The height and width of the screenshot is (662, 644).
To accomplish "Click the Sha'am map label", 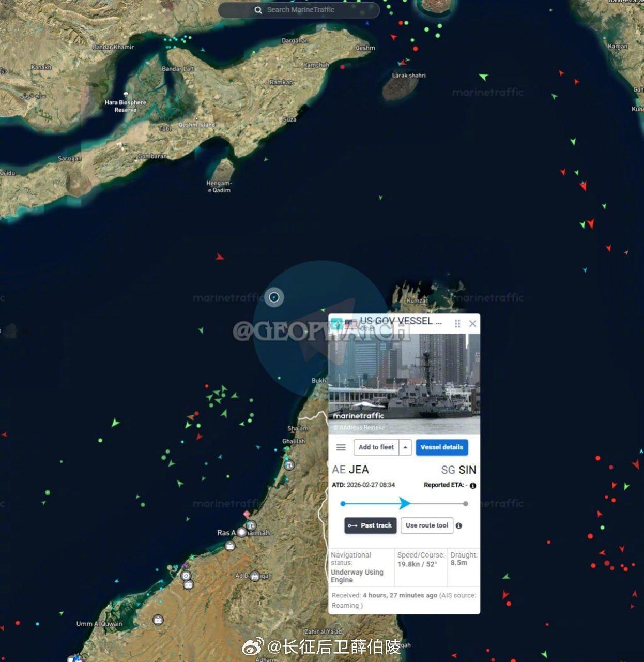I will pos(298,428).
